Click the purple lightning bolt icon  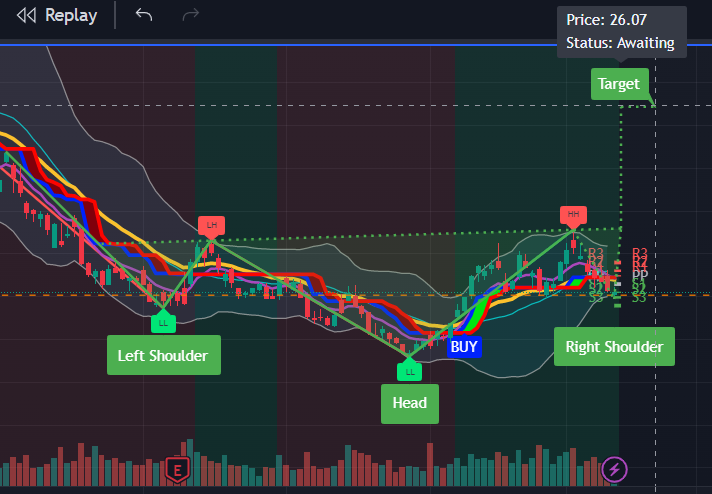point(615,468)
